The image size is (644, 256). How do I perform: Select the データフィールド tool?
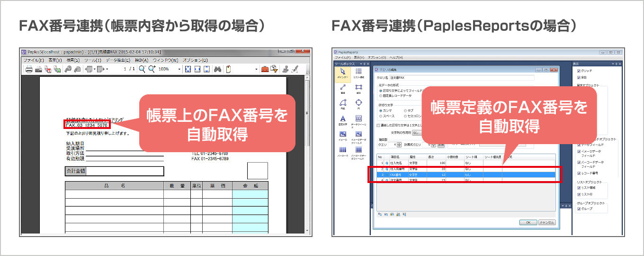[x=359, y=121]
